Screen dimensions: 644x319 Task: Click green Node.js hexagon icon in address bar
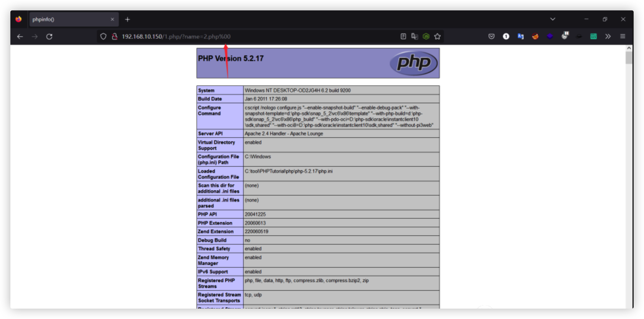pyautogui.click(x=426, y=37)
